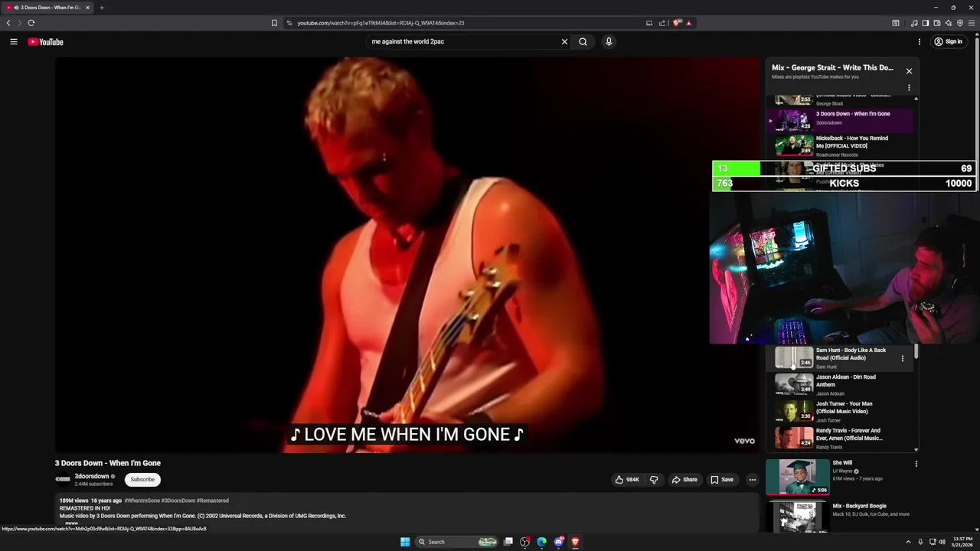
Task: Expand description with ...more
Action: coord(71,523)
